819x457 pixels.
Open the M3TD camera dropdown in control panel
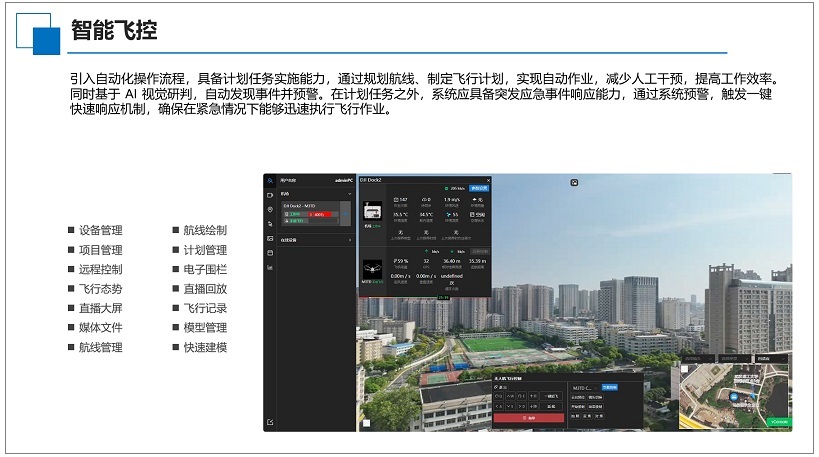coord(585,387)
